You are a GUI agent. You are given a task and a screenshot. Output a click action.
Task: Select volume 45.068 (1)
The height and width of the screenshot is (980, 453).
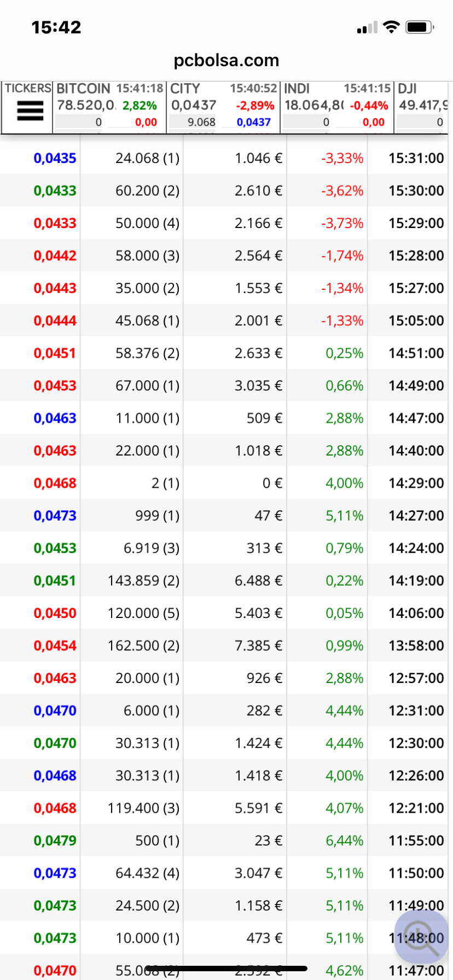(147, 320)
